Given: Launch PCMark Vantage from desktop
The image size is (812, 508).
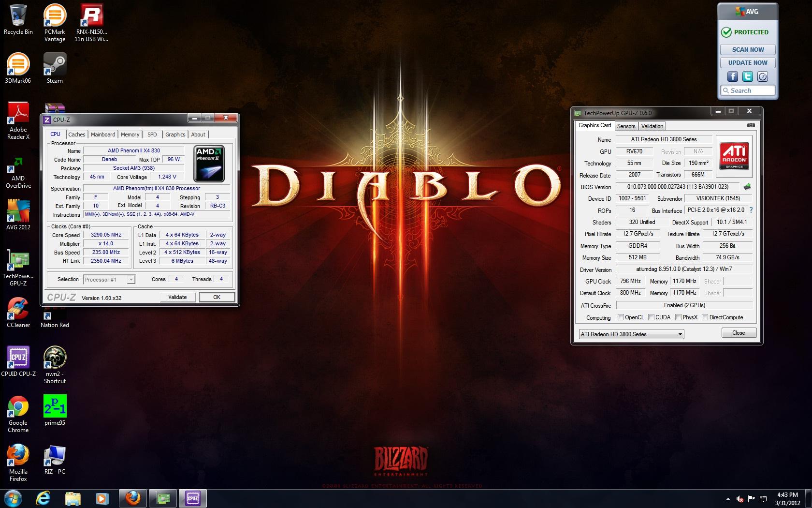Looking at the screenshot, I should tap(55, 23).
